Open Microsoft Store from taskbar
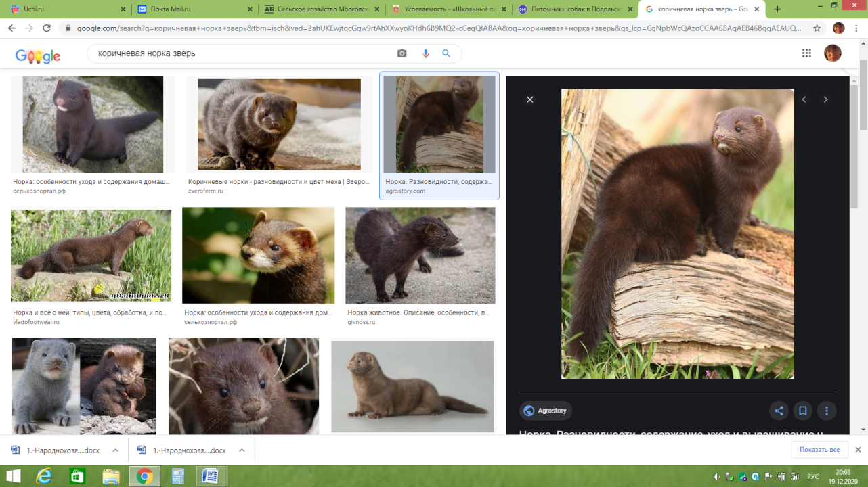 tap(78, 476)
